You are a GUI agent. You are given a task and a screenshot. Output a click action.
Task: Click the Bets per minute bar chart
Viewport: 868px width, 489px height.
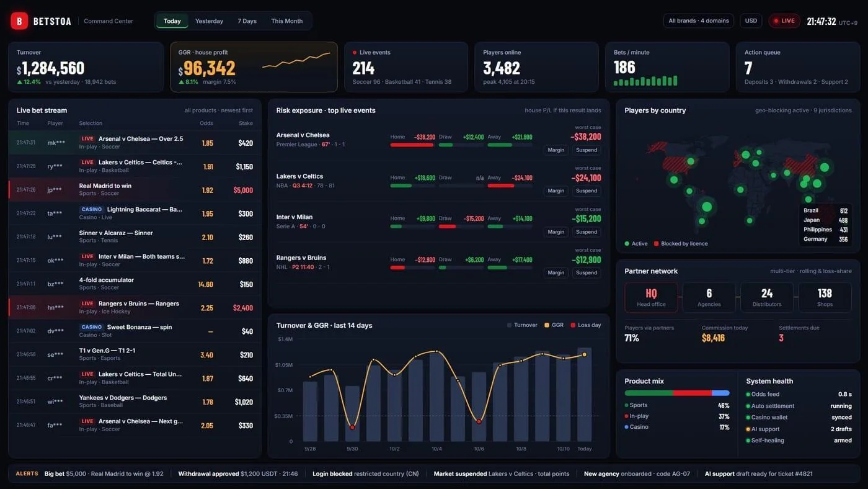pyautogui.click(x=645, y=81)
